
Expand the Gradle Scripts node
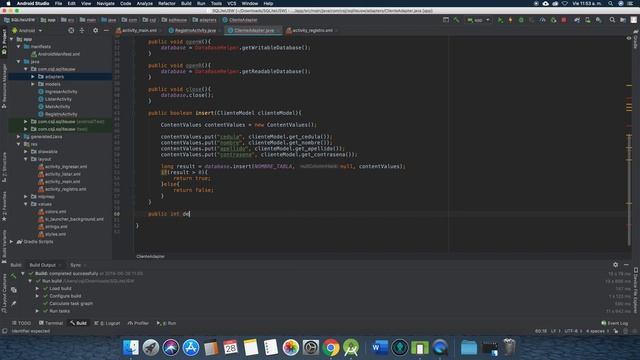(11, 242)
